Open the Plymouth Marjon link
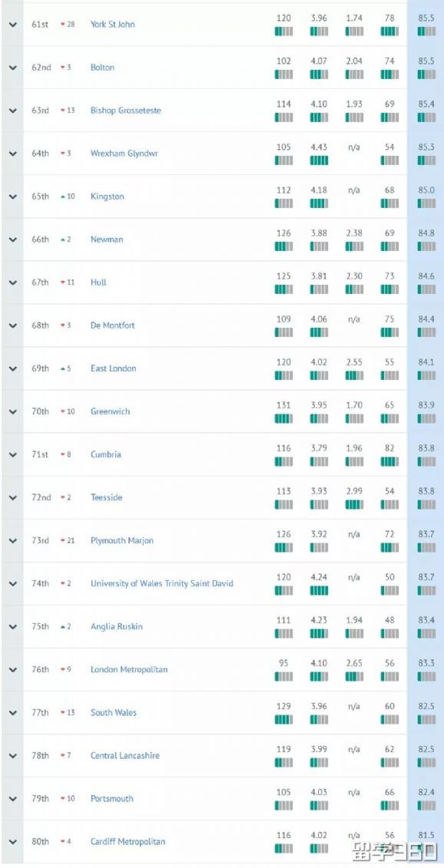 [x=123, y=540]
